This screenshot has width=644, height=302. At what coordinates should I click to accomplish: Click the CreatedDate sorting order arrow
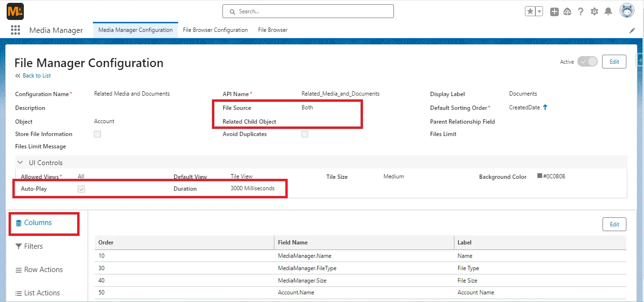545,107
